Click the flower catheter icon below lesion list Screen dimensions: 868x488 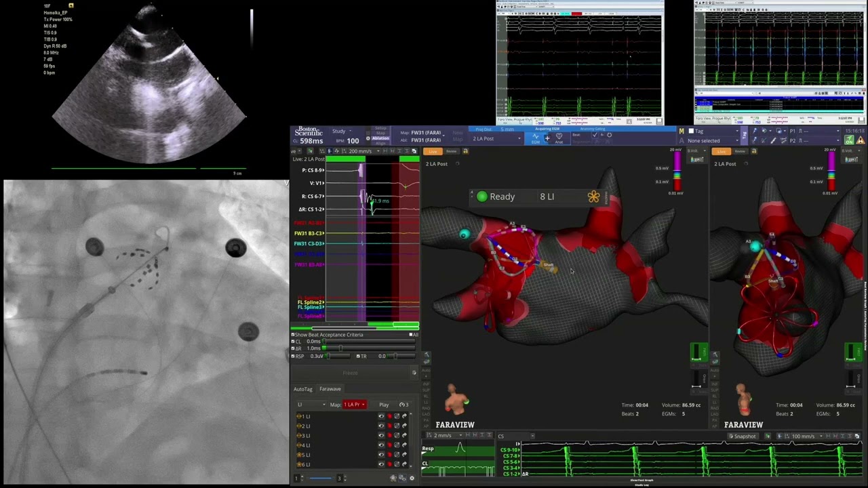click(393, 478)
